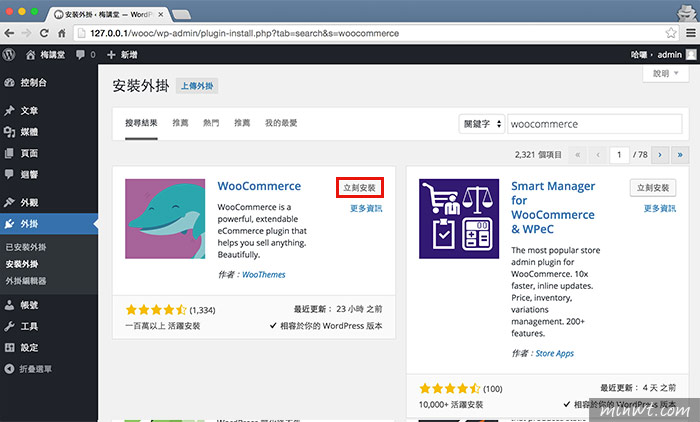Click Smart Manager for WooCommerce title
This screenshot has width=700, height=422.
click(x=553, y=208)
